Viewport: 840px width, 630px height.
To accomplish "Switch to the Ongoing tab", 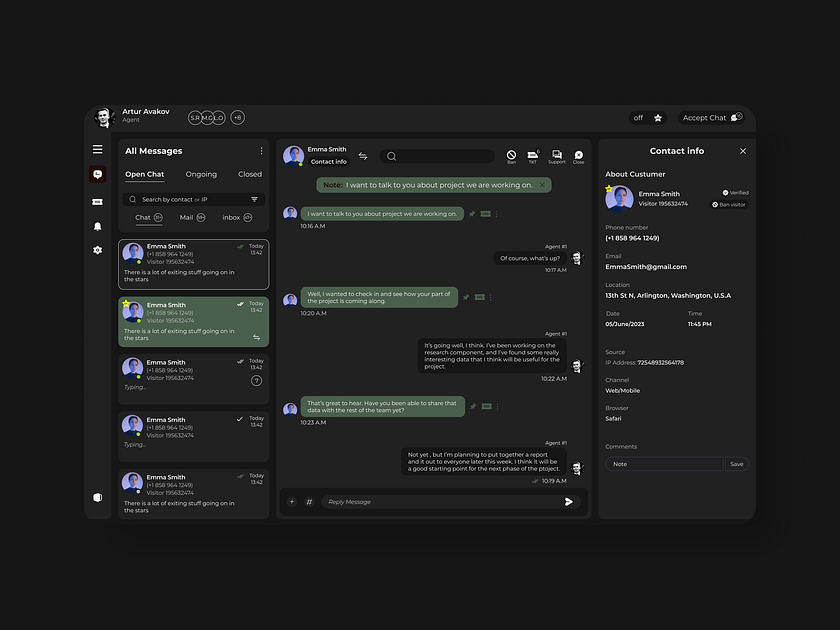I will [x=201, y=174].
